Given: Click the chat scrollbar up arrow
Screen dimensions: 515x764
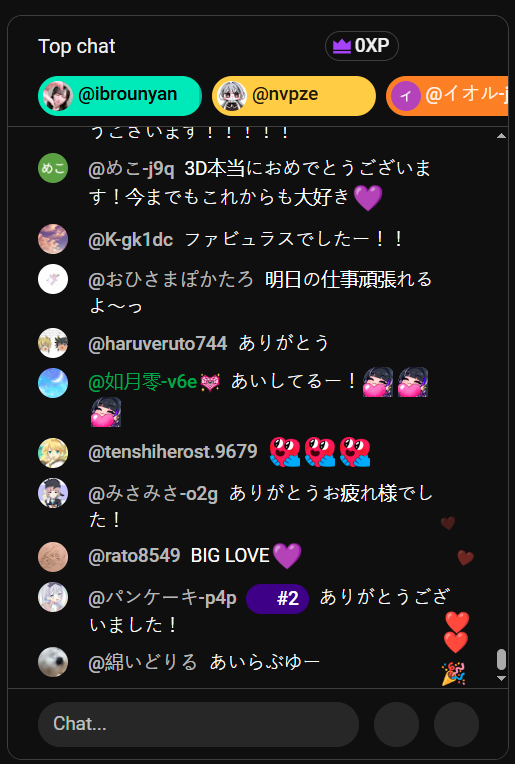Looking at the screenshot, I should pyautogui.click(x=501, y=136).
